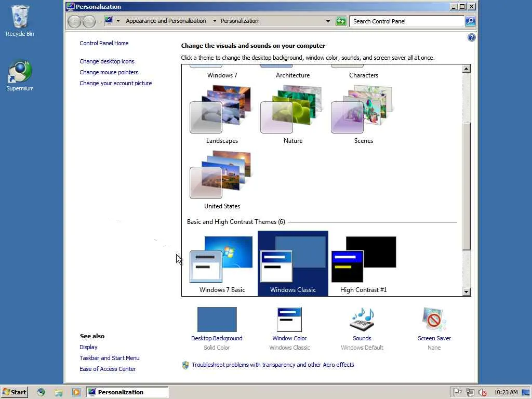Open the Screen Saver icon
The image size is (532, 399).
(434, 320)
